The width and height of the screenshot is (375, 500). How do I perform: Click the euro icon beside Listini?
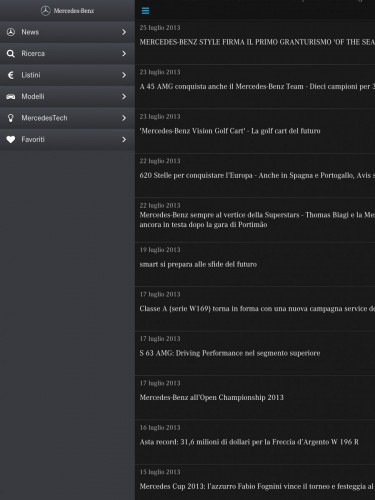[x=11, y=75]
